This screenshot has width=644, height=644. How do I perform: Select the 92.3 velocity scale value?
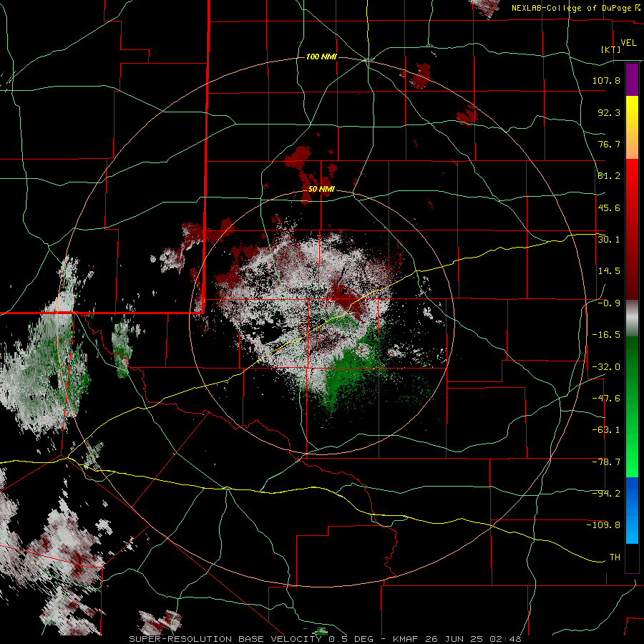point(609,112)
